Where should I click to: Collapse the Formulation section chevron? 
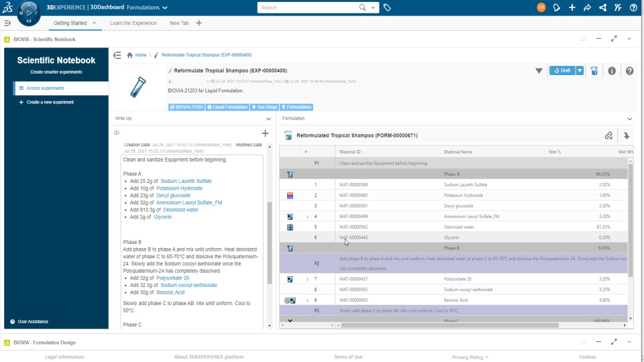(x=630, y=119)
